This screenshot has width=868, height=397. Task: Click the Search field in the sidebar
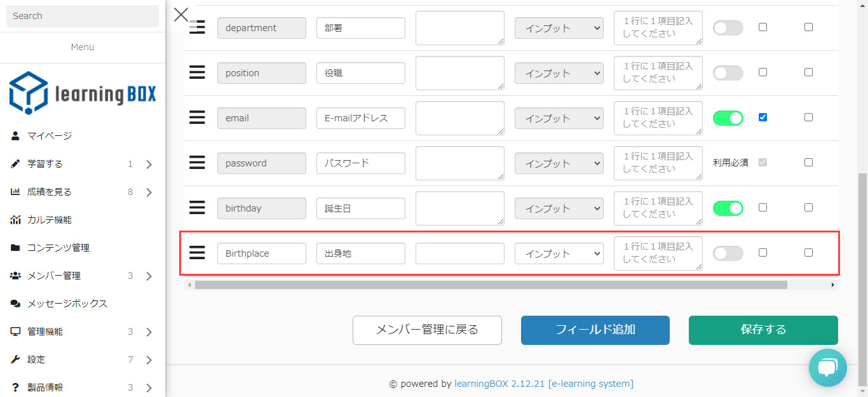(x=83, y=16)
